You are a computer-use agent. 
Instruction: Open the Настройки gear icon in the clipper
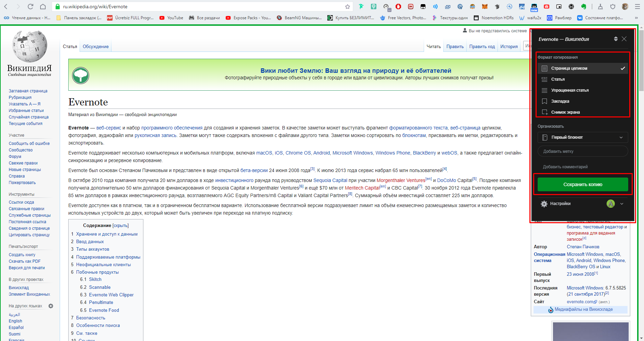(x=545, y=204)
